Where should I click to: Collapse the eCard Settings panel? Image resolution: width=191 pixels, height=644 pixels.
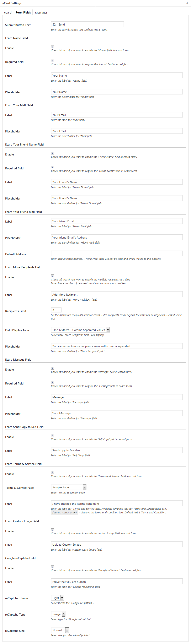(187, 3)
